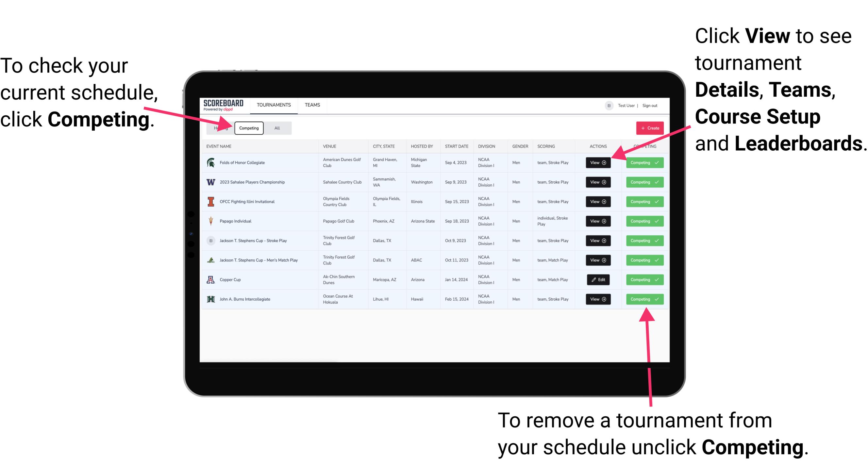This screenshot has height=467, width=868.
Task: Click the View icon for John A. Burns Intercollegiate
Action: click(x=598, y=299)
